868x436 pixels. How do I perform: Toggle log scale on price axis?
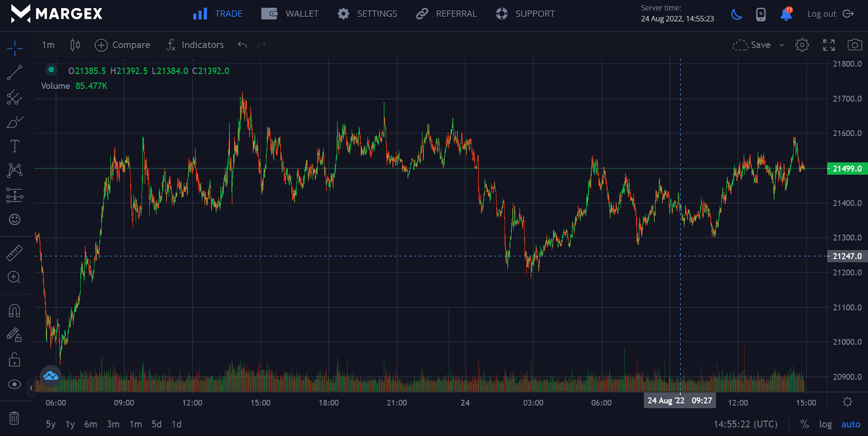click(825, 424)
